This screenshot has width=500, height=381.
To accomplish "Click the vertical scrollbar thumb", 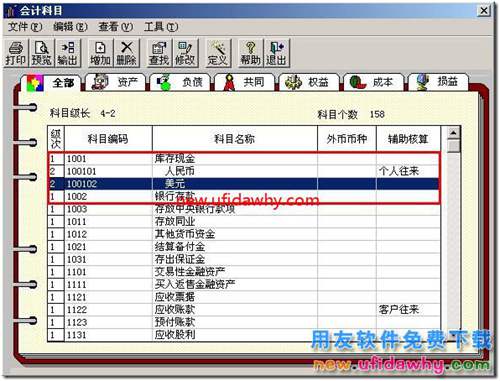I will [x=453, y=146].
